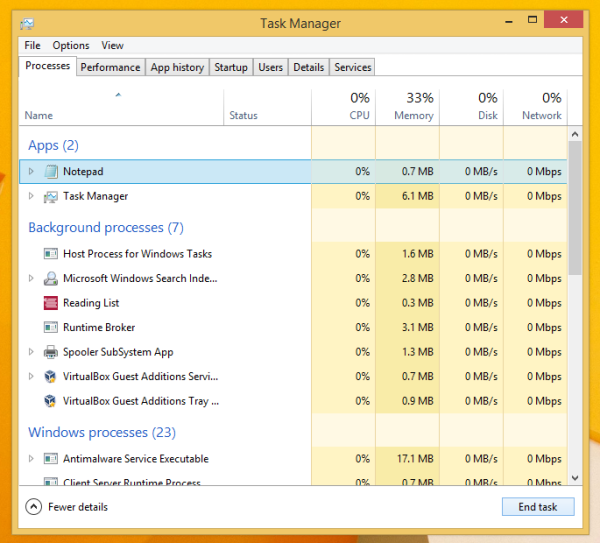Switch to the Performance tab
Screen dimensions: 600x543
110,67
